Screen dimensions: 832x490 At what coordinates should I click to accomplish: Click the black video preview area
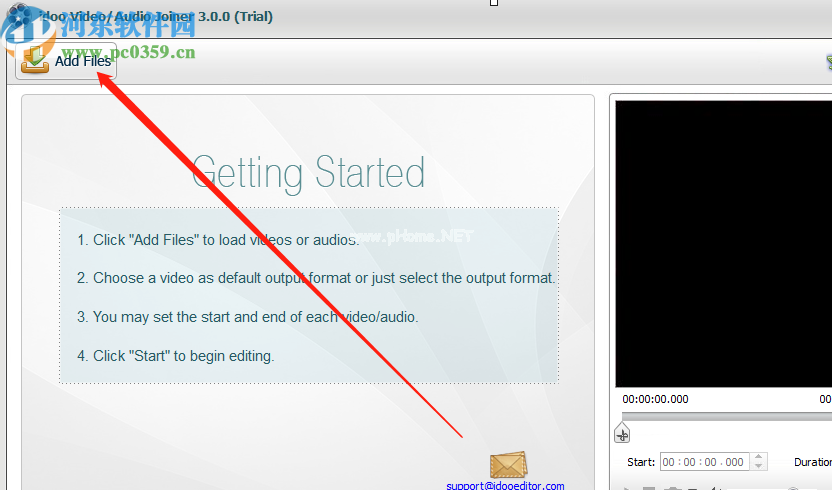723,244
